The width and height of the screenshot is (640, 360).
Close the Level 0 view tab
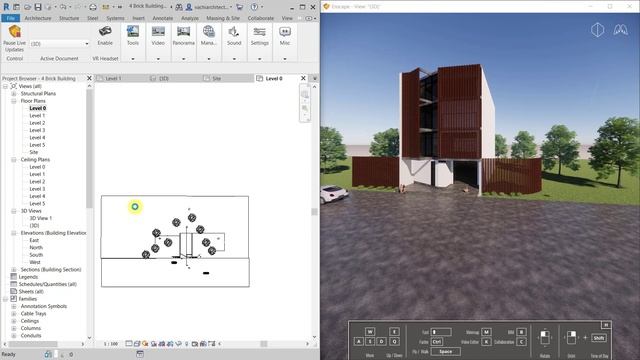[303, 78]
